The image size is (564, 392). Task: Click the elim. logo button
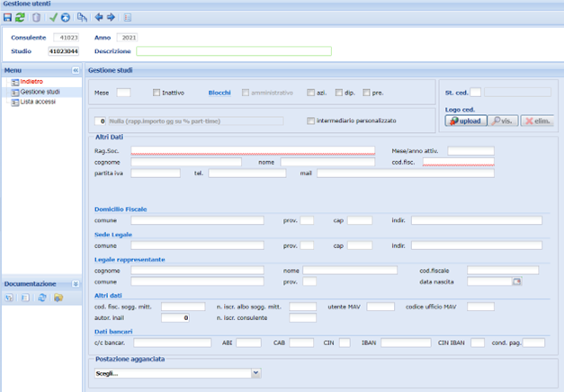point(537,120)
